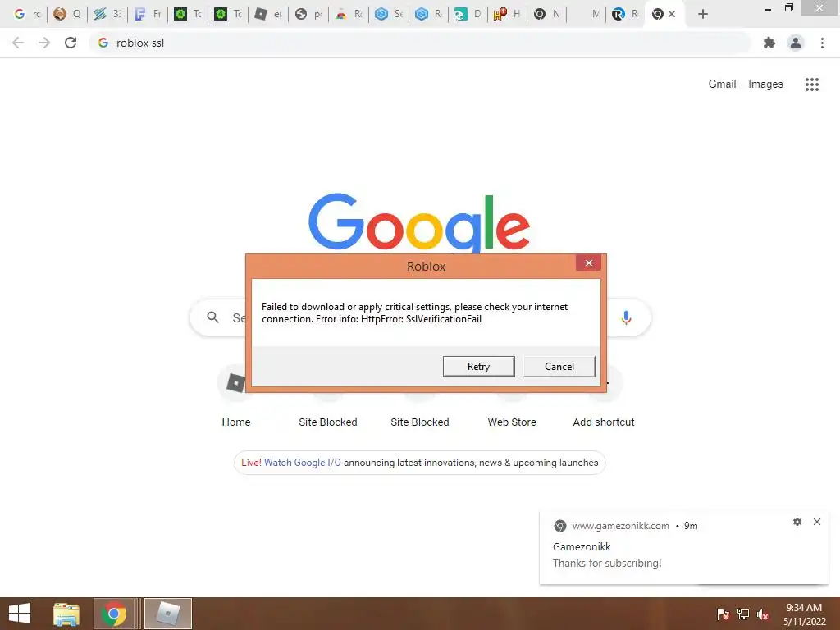Open the Home shortcut with Roblox icon
This screenshot has height=630, width=840.
coord(235,383)
